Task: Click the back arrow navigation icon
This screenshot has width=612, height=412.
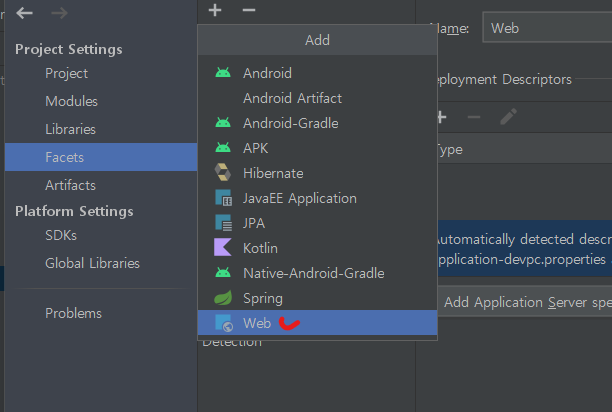Action: click(x=24, y=13)
